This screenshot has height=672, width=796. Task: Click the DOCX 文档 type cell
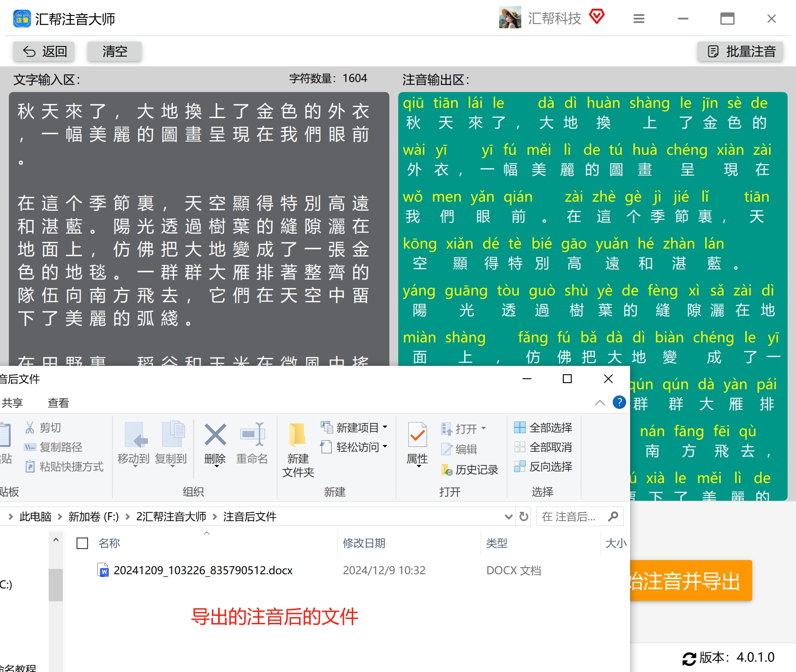tap(514, 570)
